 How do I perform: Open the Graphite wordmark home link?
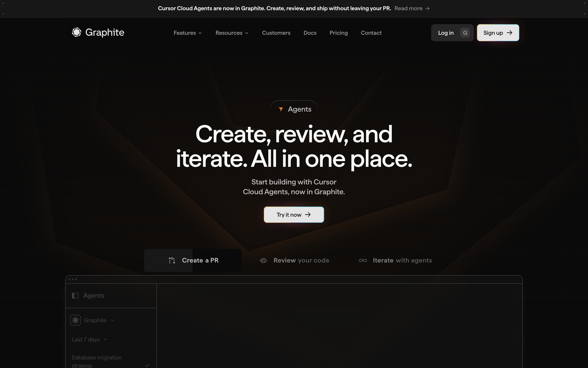[x=105, y=32]
